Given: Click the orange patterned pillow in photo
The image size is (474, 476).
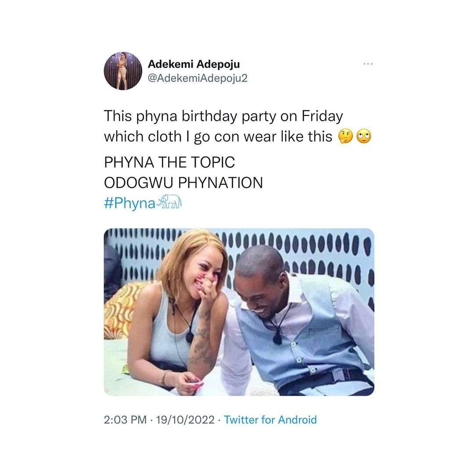Looking at the screenshot, I should (x=121, y=307).
